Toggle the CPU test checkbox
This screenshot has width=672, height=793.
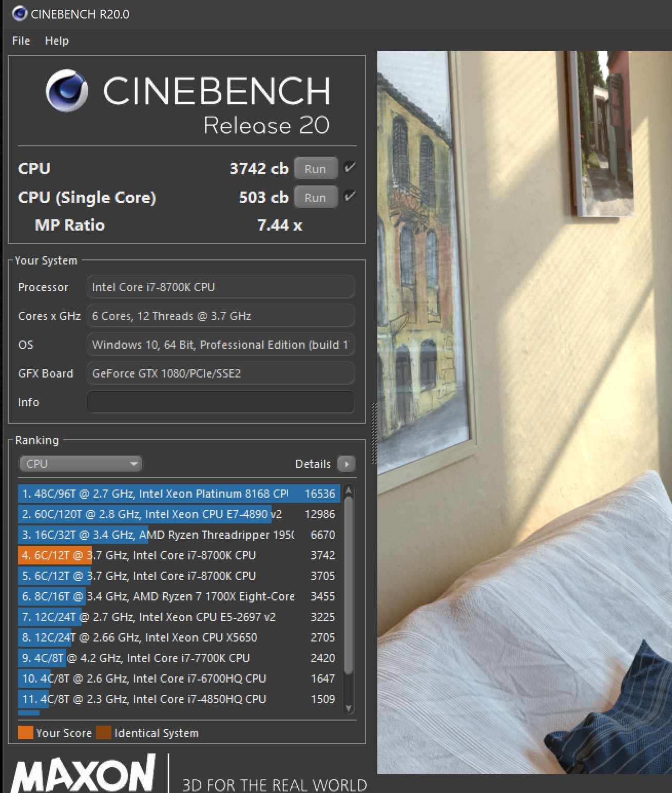click(x=350, y=167)
